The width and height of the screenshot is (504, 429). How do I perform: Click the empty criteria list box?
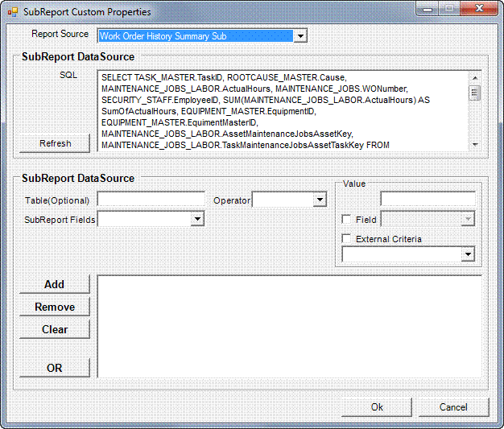289,327
